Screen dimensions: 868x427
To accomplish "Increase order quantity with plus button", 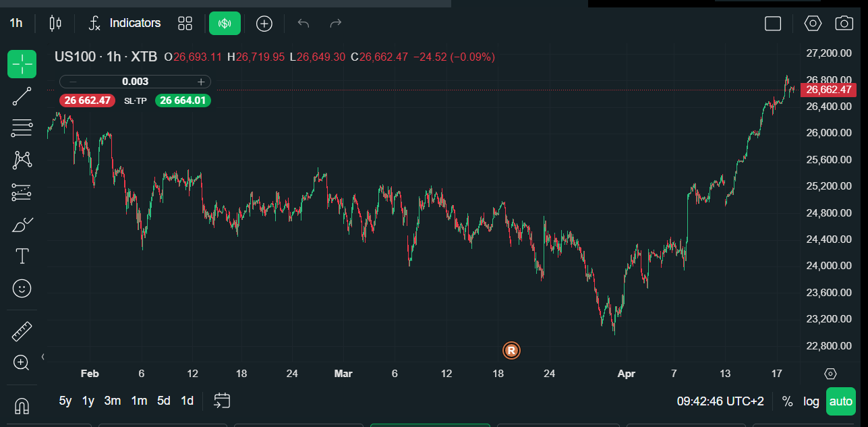I will pyautogui.click(x=201, y=82).
